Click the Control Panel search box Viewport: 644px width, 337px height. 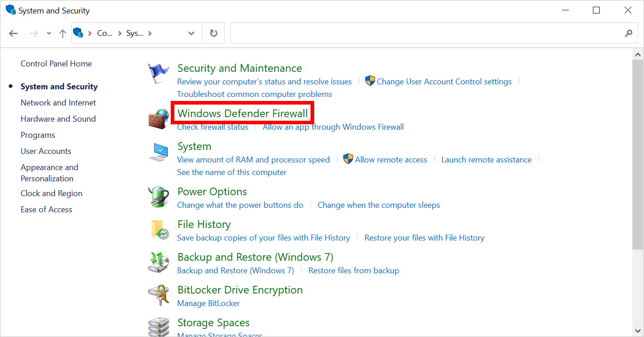pos(426,34)
